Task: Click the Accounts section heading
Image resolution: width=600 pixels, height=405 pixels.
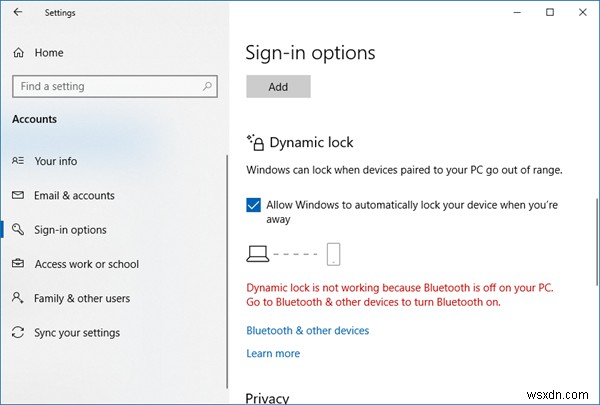Action: tap(34, 119)
